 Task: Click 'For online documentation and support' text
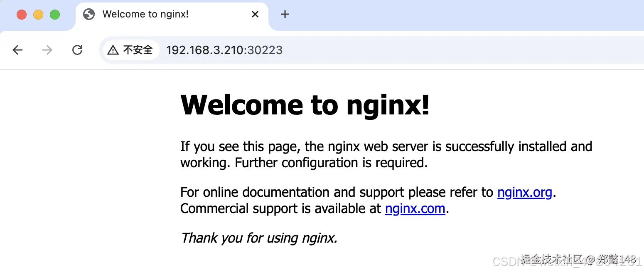(x=292, y=192)
